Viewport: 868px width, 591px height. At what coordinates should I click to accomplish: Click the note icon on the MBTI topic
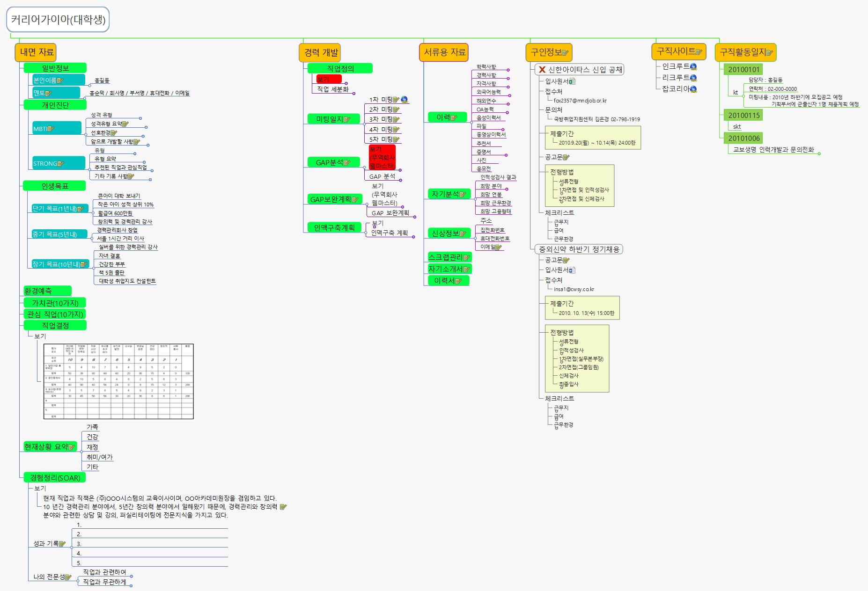pyautogui.click(x=51, y=129)
